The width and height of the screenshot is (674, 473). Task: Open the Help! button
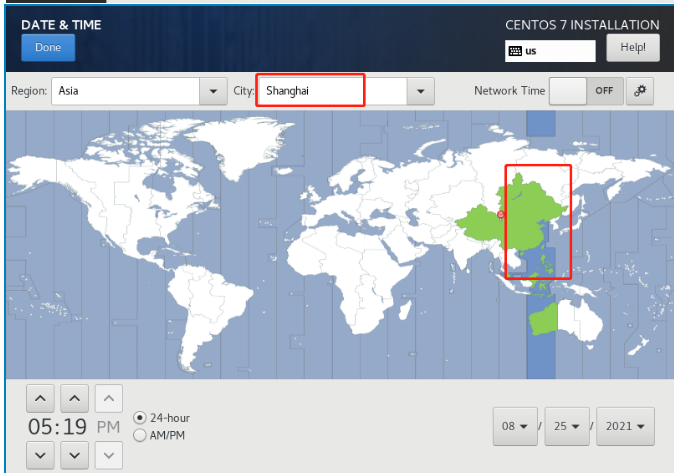[x=633, y=48]
